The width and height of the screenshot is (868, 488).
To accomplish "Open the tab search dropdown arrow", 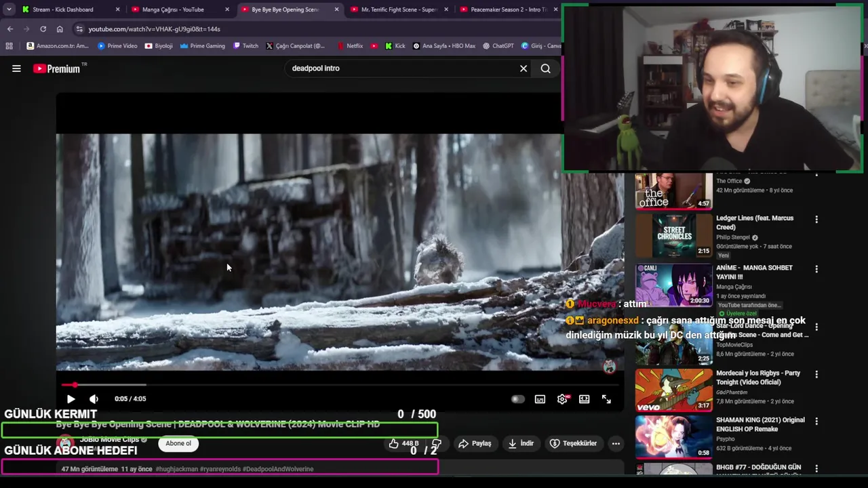I will click(9, 9).
